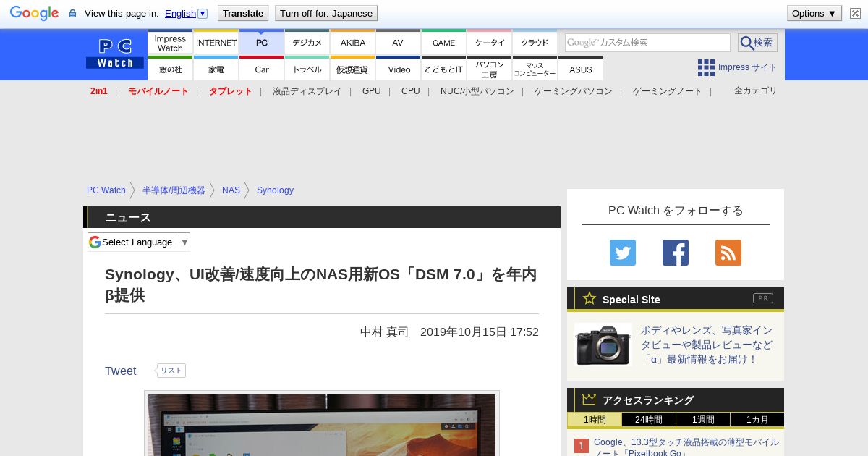Image resolution: width=868 pixels, height=456 pixels.
Task: Click the Impress サイト link text
Action: coord(748,67)
